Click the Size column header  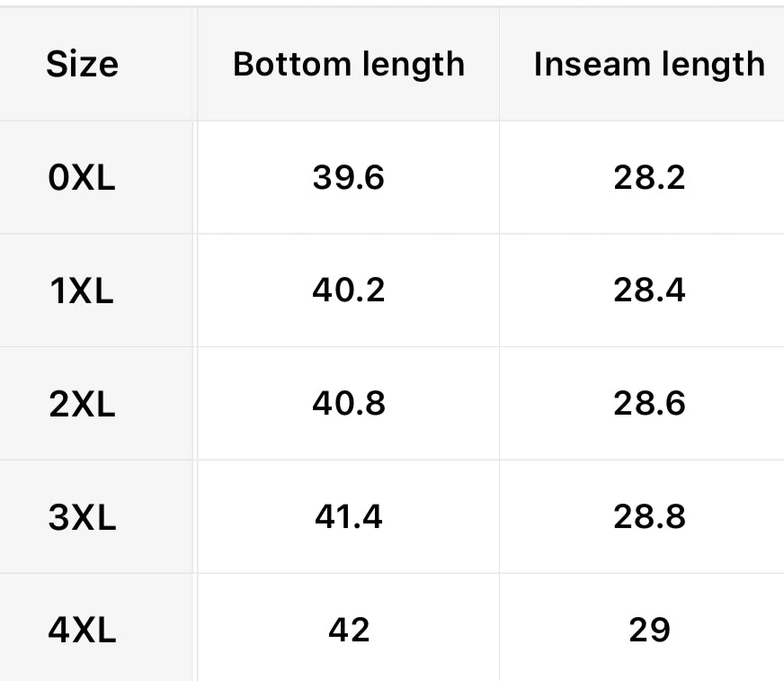[x=82, y=64]
